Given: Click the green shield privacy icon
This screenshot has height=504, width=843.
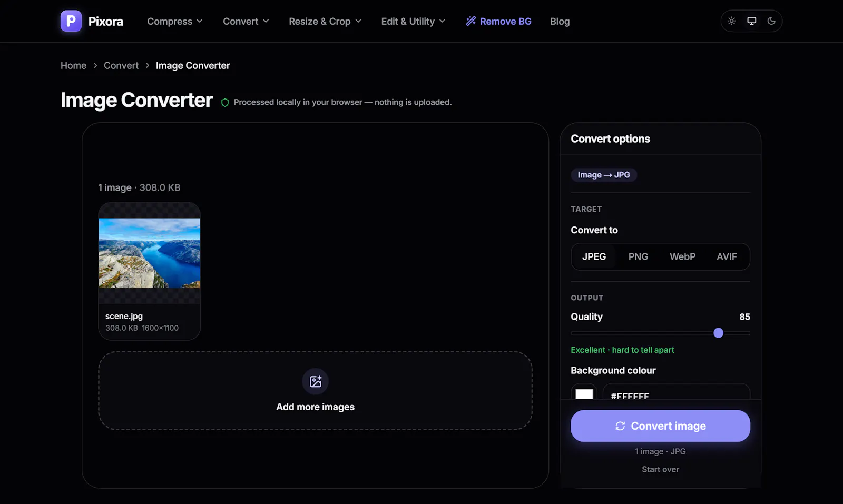Looking at the screenshot, I should [x=225, y=103].
